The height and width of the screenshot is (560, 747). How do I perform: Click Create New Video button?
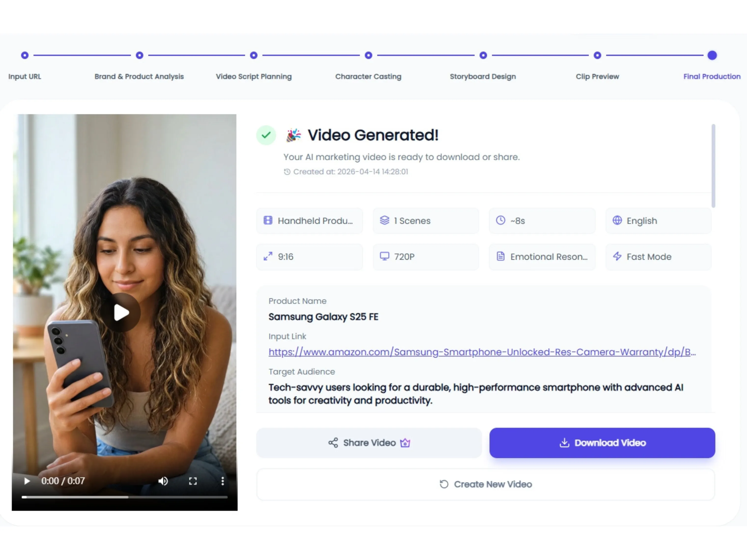pos(486,484)
